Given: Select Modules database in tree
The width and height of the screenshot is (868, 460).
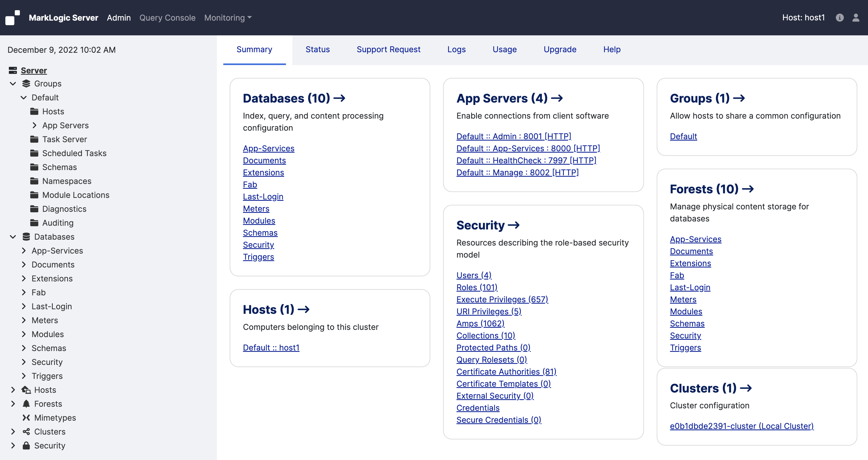Looking at the screenshot, I should (x=48, y=334).
